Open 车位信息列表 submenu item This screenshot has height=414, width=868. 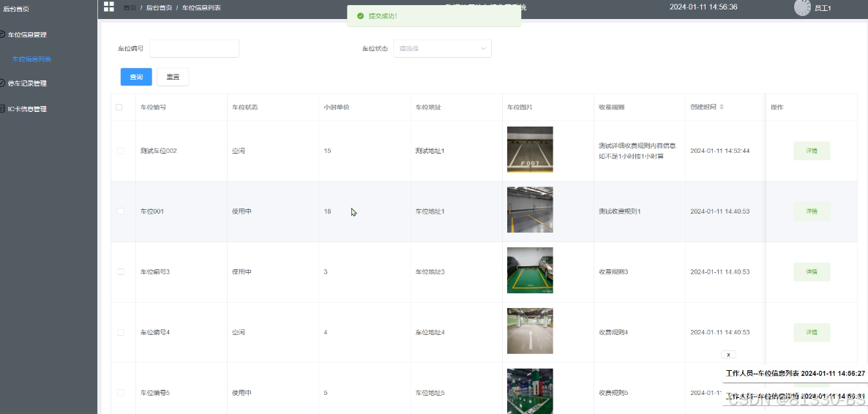[31, 59]
